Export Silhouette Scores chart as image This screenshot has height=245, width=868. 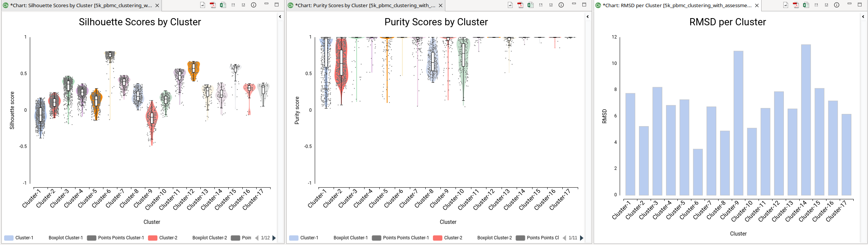coord(203,5)
